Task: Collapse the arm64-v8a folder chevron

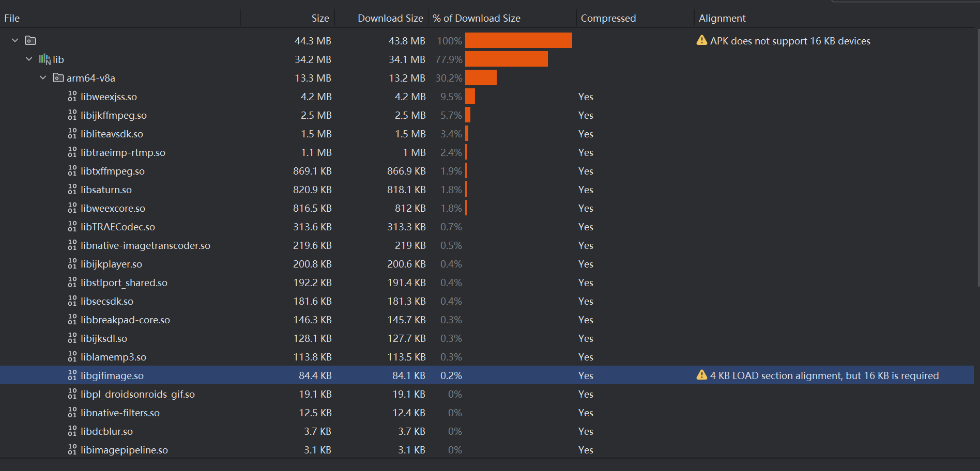Action: pyautogui.click(x=43, y=78)
